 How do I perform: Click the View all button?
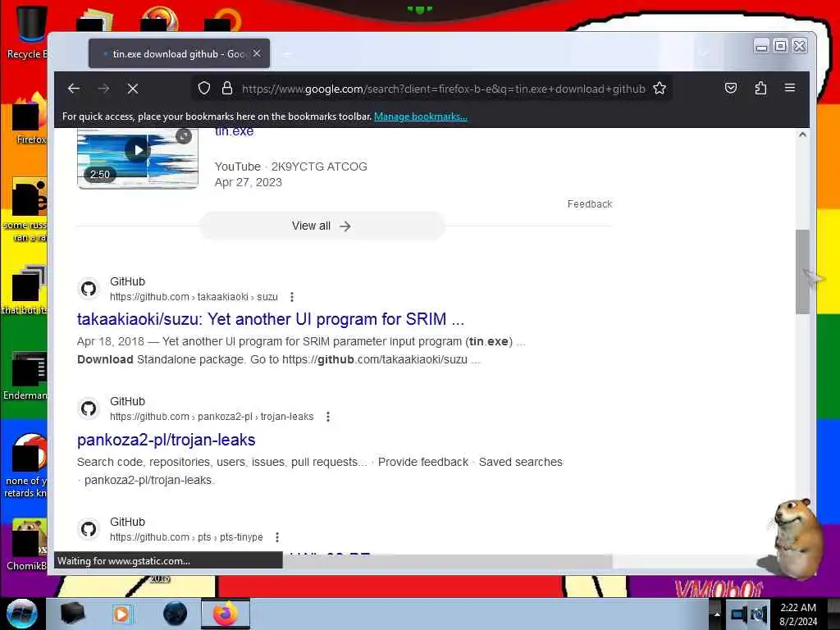pos(322,226)
